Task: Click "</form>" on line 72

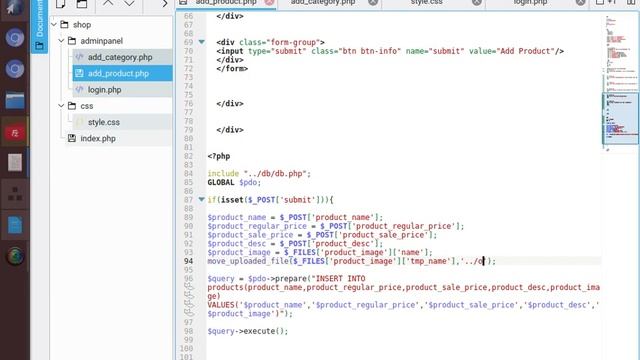Action: [x=232, y=69]
